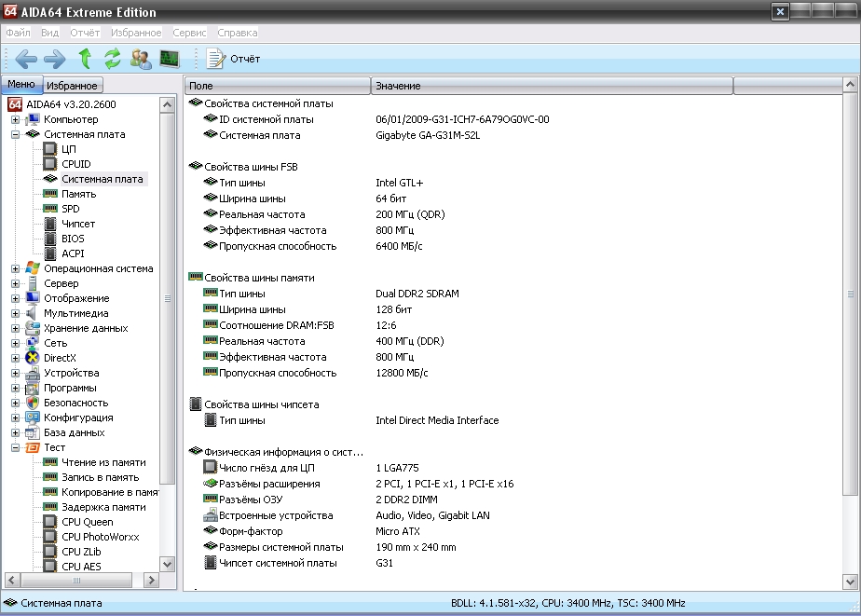Select AIDA64 v3.20.2600 root node
The image size is (861, 616).
pyautogui.click(x=72, y=103)
